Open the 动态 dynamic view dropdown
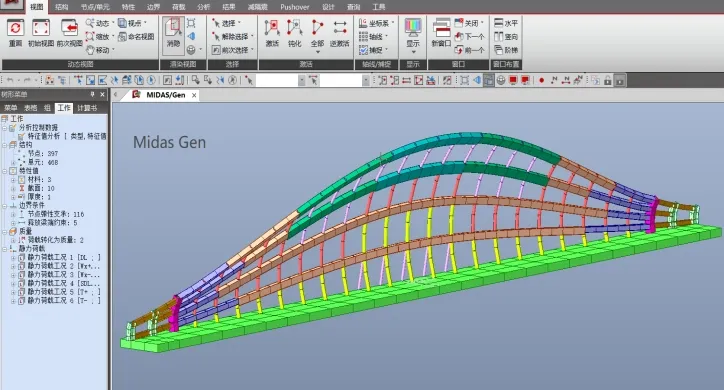The width and height of the screenshot is (724, 390). [x=100, y=23]
